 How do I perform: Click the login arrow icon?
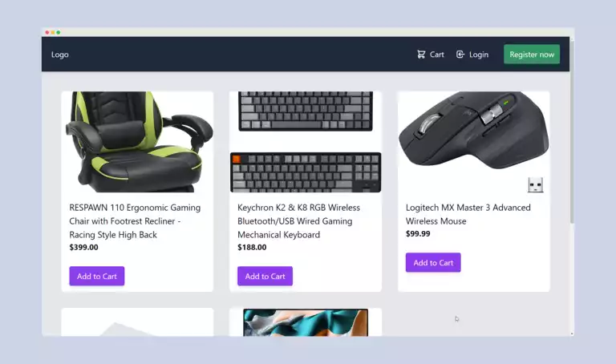click(460, 55)
